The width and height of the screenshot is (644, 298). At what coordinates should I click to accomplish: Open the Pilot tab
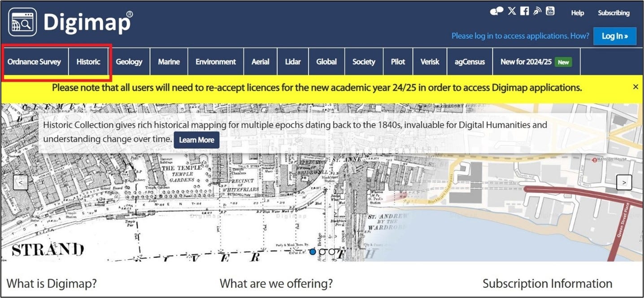(x=398, y=61)
